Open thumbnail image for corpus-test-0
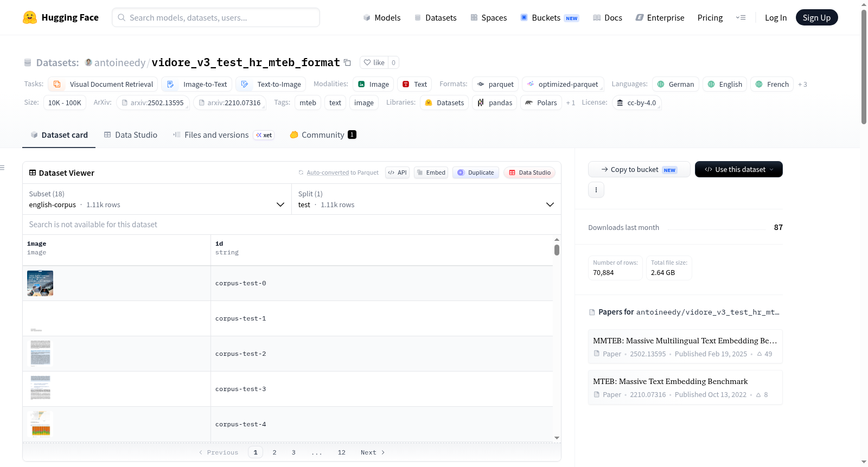 tap(40, 283)
